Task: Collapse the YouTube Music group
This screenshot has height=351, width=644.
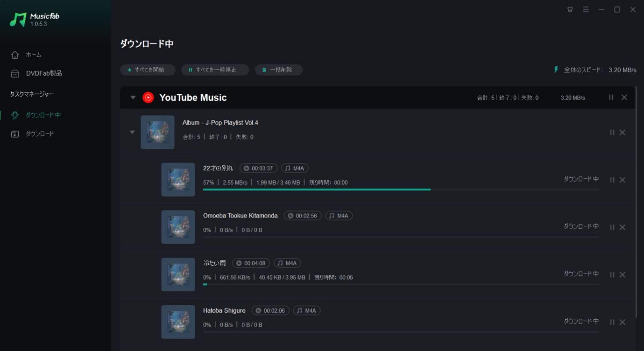Action: [133, 98]
